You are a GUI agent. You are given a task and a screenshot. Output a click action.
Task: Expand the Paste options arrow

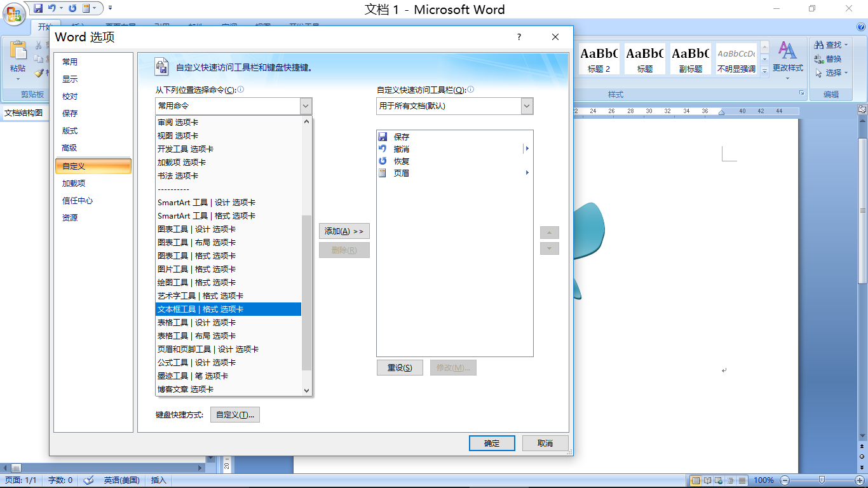[18, 79]
